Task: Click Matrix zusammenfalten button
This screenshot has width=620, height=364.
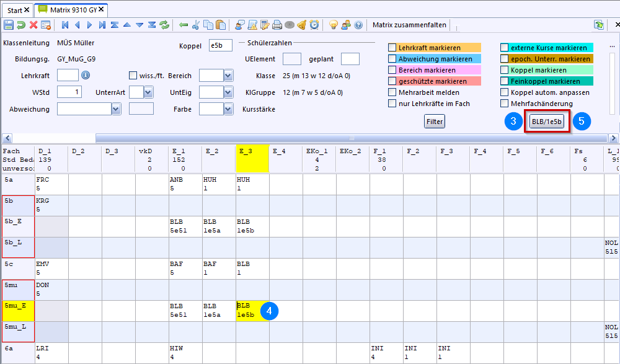Action: tap(409, 25)
